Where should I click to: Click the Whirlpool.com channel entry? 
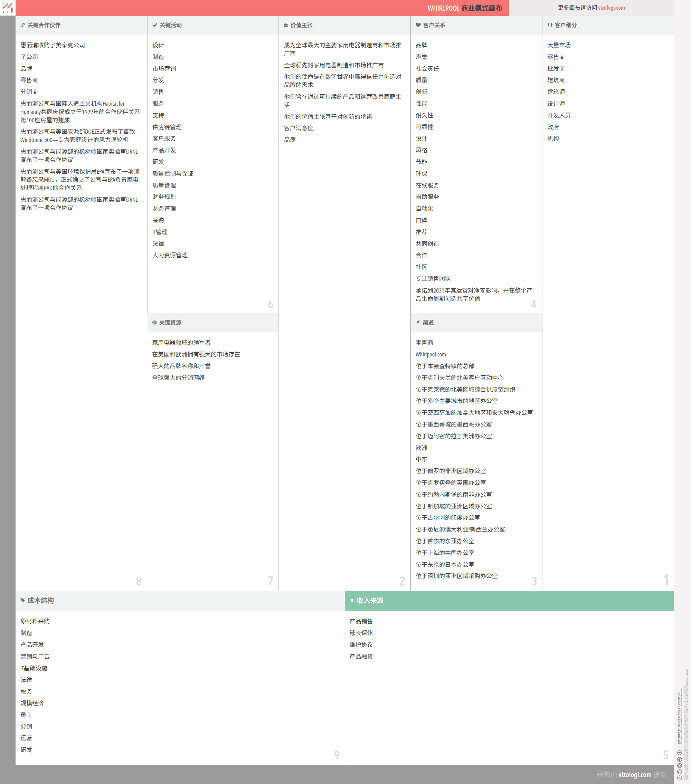(x=430, y=354)
